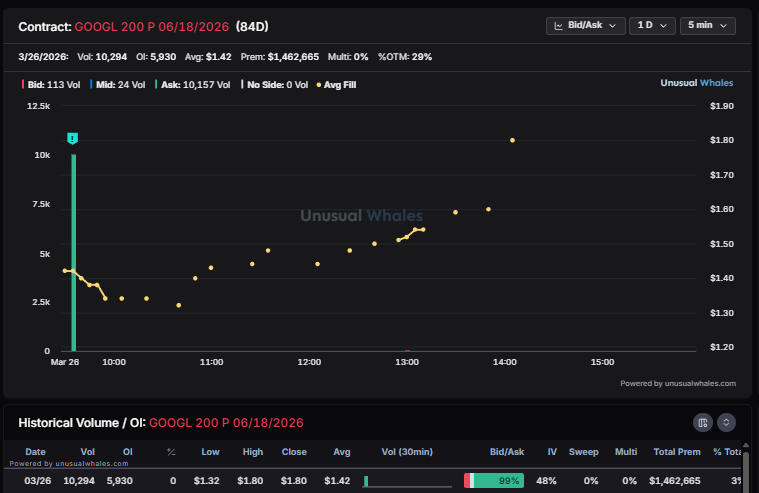Click the Unusual Whales logo top right of chart
This screenshot has width=759, height=493.
pos(697,84)
